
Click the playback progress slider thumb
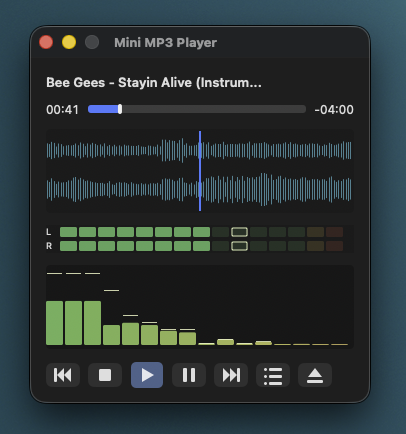pyautogui.click(x=120, y=109)
